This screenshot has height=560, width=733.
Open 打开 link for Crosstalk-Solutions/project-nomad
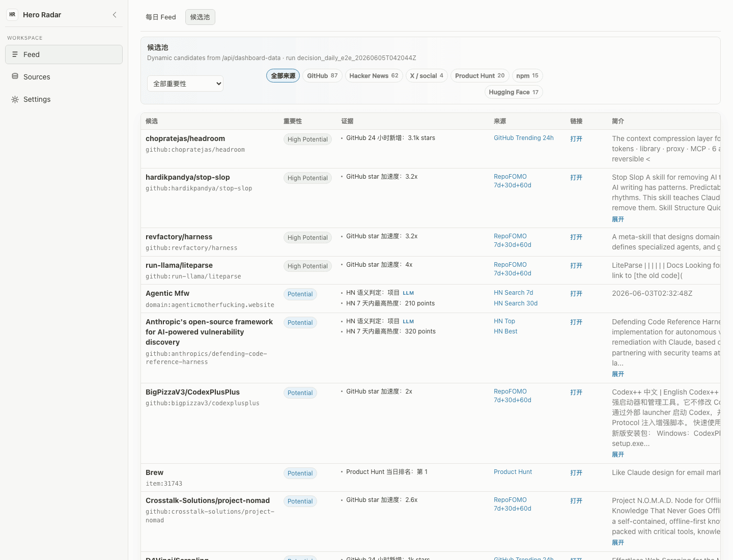click(x=576, y=500)
